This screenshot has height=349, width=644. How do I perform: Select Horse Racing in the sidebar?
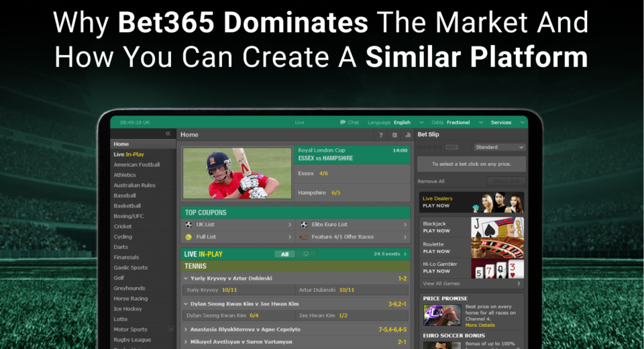pyautogui.click(x=143, y=299)
